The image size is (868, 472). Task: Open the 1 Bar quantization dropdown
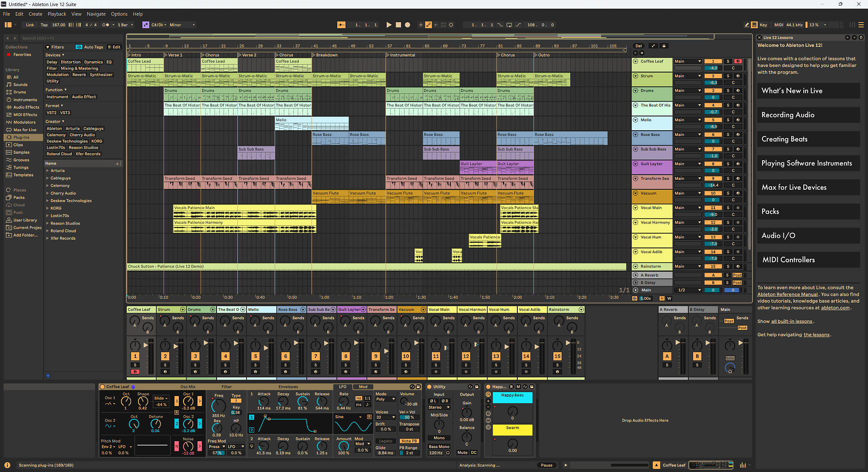tap(125, 25)
